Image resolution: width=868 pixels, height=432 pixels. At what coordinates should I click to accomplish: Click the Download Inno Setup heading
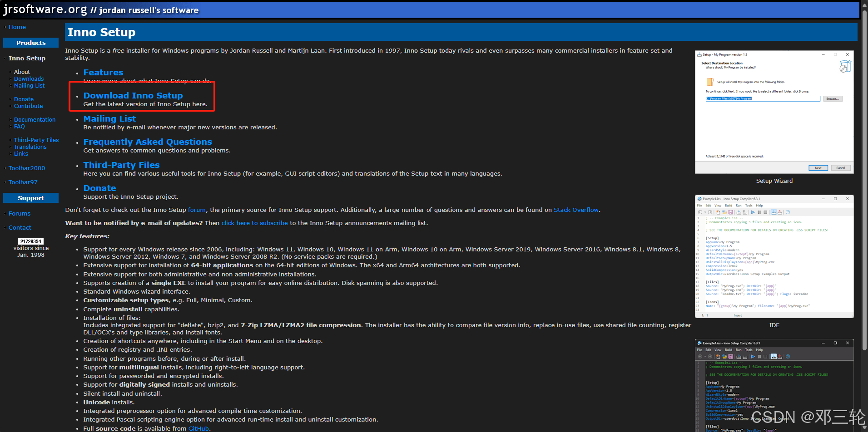point(133,96)
